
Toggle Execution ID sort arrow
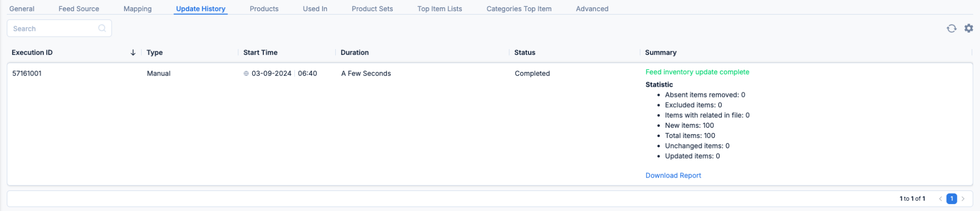(x=133, y=52)
